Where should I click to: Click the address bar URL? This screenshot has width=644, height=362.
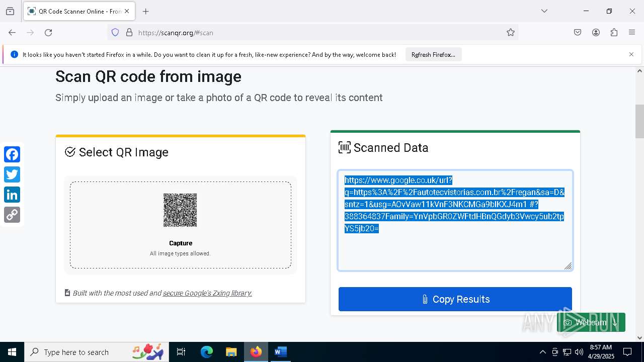point(176,33)
